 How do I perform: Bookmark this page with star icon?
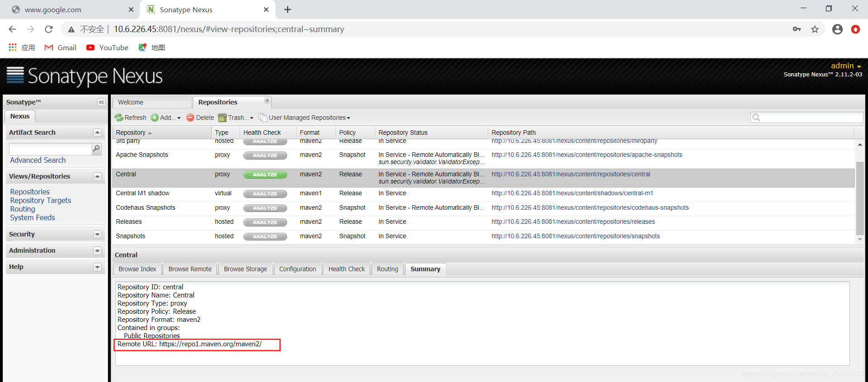(x=815, y=29)
